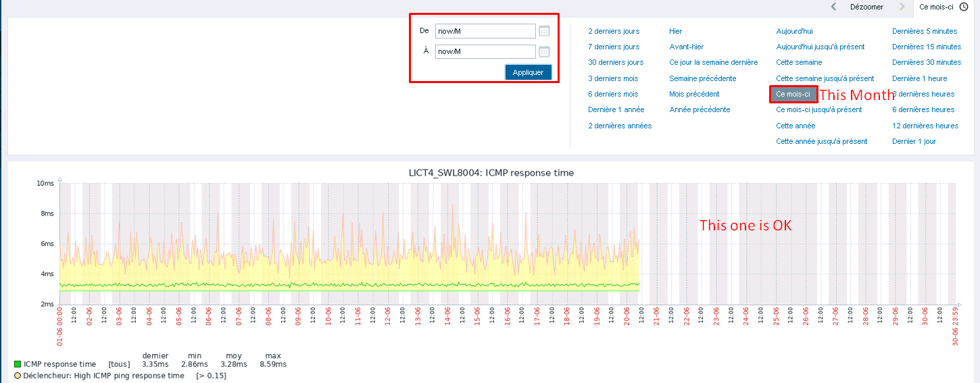
Task: Select Cette semaine preset
Action: click(799, 62)
